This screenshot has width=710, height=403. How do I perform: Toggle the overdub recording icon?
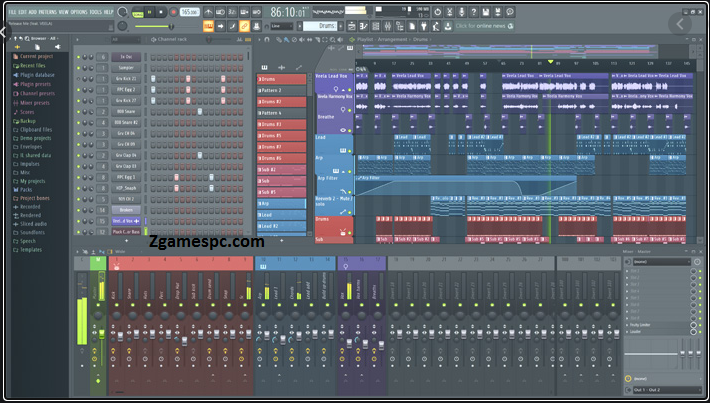coord(245,12)
